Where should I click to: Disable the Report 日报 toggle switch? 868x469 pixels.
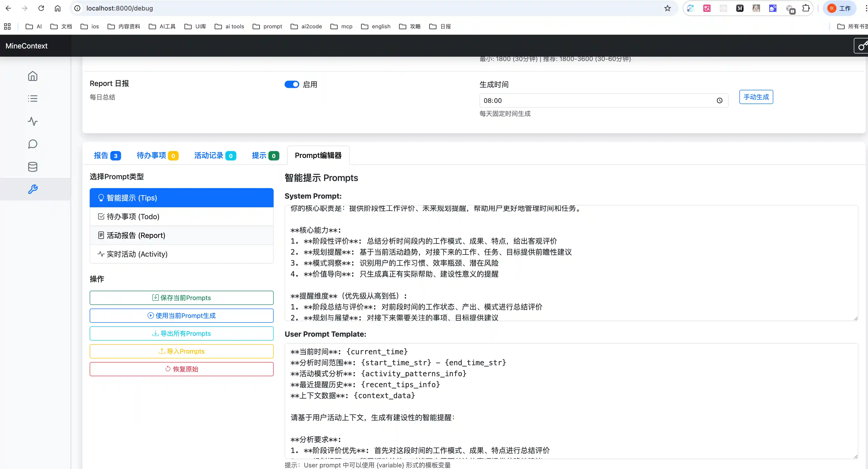(291, 85)
